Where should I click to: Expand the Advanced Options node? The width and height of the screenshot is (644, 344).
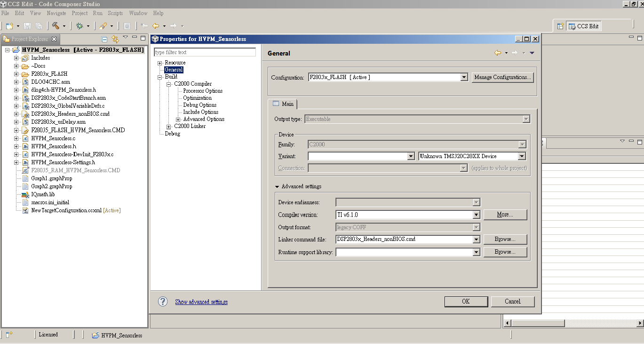178,120
